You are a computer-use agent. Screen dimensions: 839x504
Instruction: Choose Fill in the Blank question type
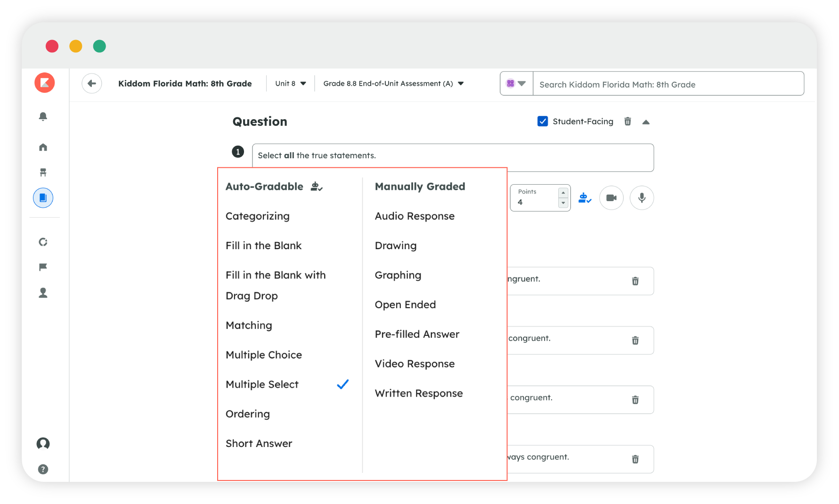[x=263, y=245]
